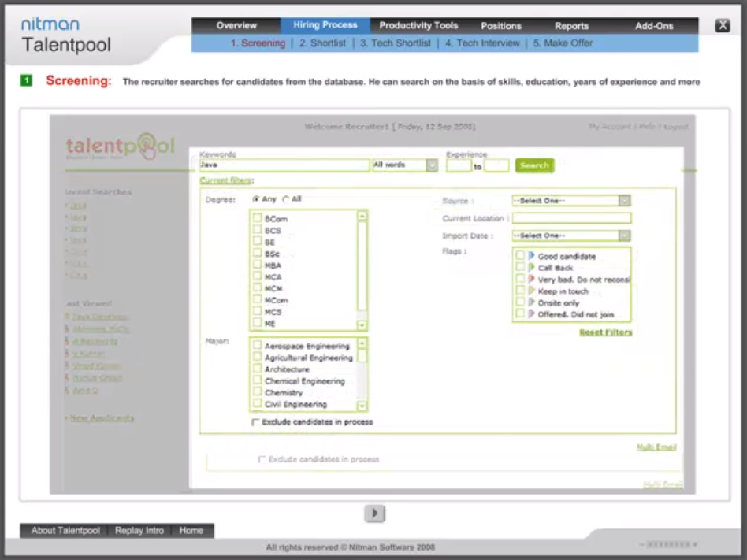Open the Add-Ons tab
Viewport: 747px width, 560px height.
(x=654, y=26)
